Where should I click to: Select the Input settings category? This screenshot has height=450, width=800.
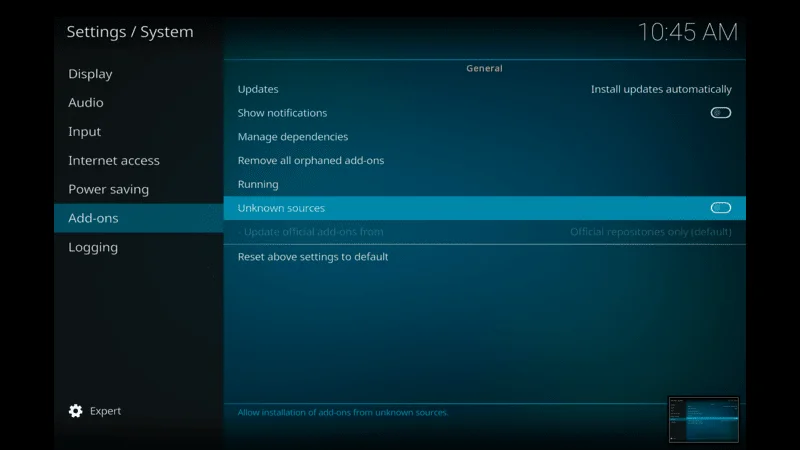(138, 132)
